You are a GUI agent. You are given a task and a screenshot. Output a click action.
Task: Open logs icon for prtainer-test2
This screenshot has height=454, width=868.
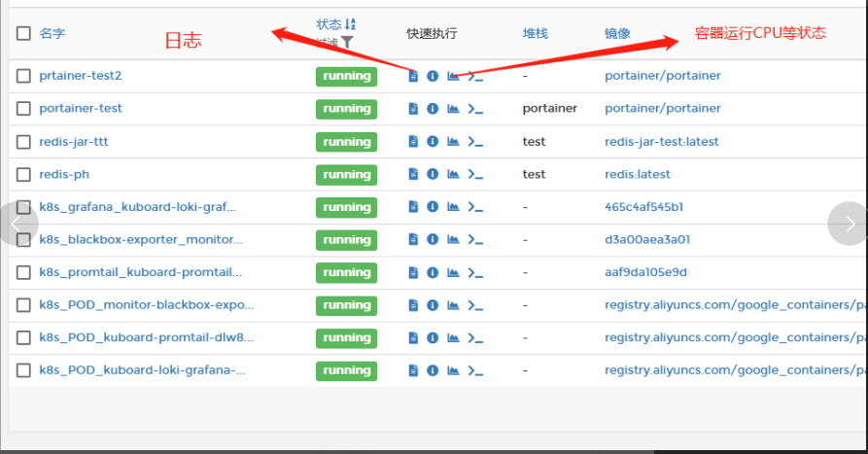[x=413, y=76]
